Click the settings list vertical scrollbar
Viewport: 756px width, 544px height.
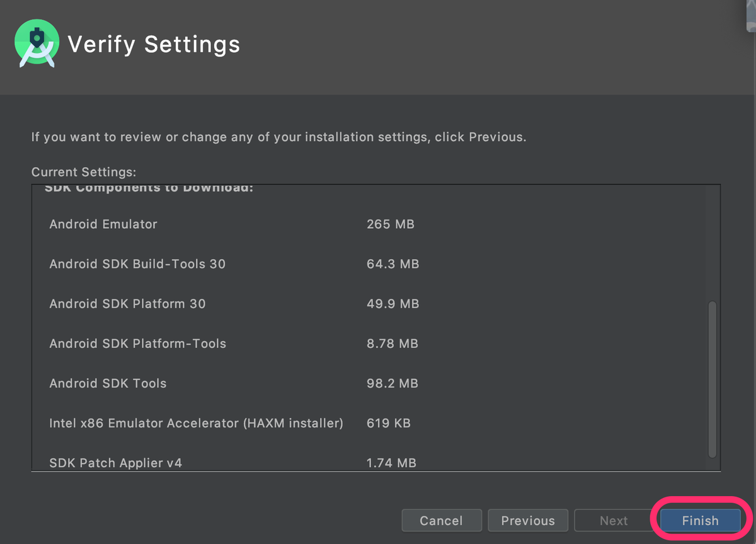pyautogui.click(x=713, y=378)
